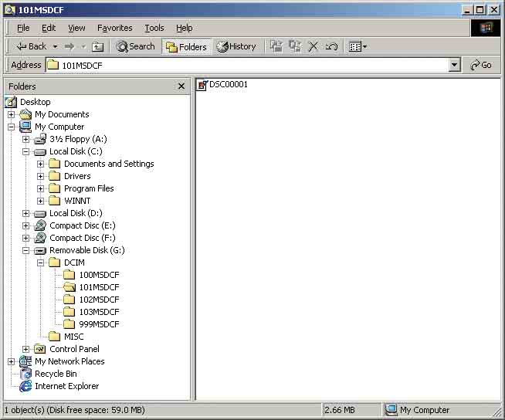Go up one folder level

click(97, 46)
